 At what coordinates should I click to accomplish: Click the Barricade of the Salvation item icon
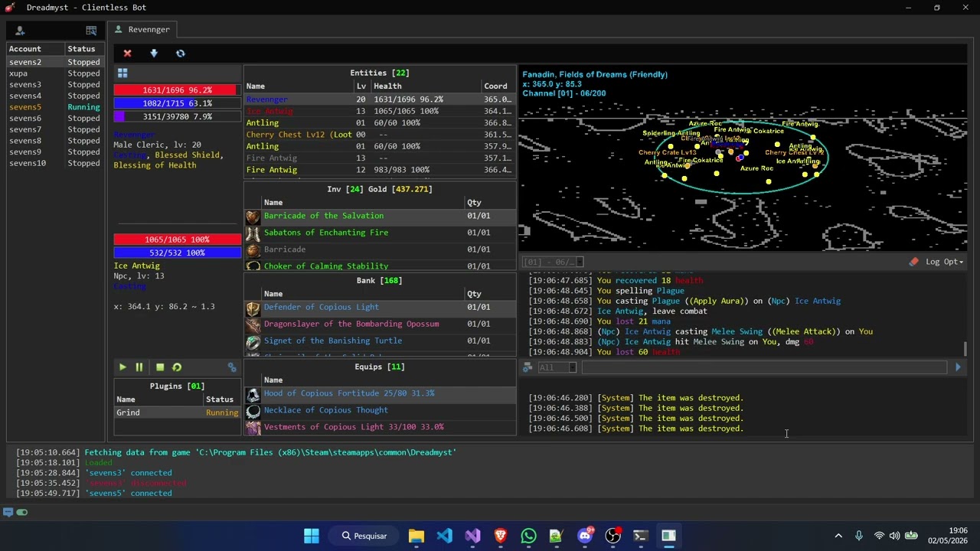click(253, 217)
